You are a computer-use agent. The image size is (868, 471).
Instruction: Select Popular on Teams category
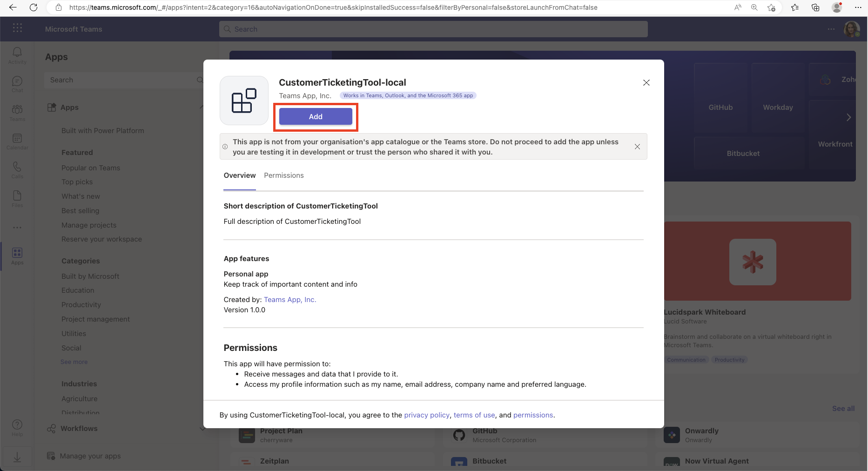[91, 168]
